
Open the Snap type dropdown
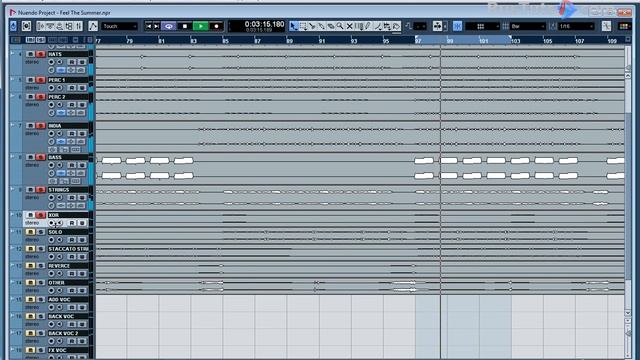(482, 26)
